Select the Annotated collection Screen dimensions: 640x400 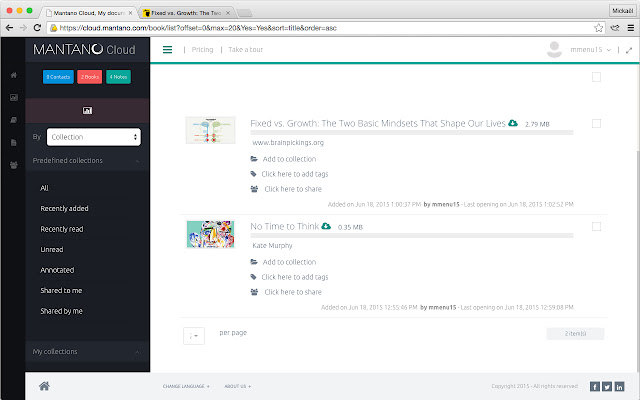pyautogui.click(x=57, y=270)
